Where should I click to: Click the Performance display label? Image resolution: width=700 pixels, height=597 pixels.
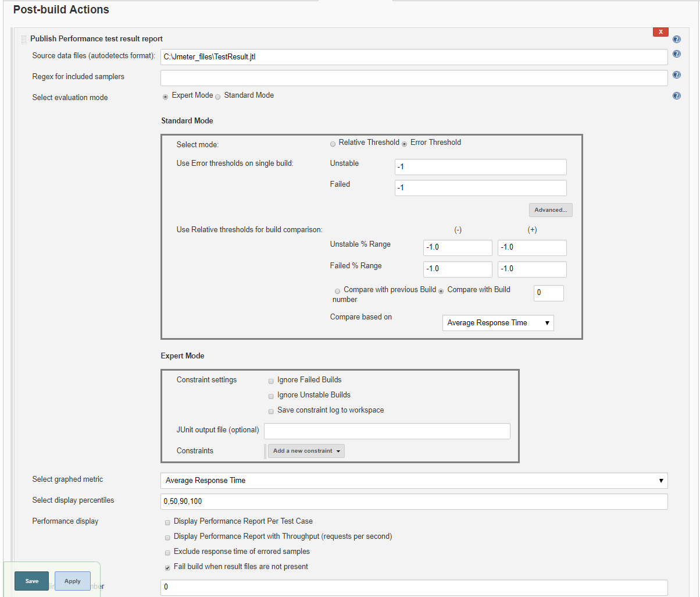click(x=65, y=521)
